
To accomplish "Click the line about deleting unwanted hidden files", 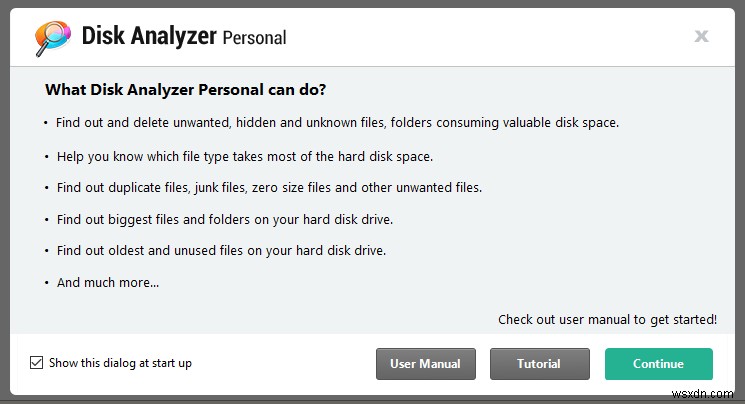I will 337,123.
